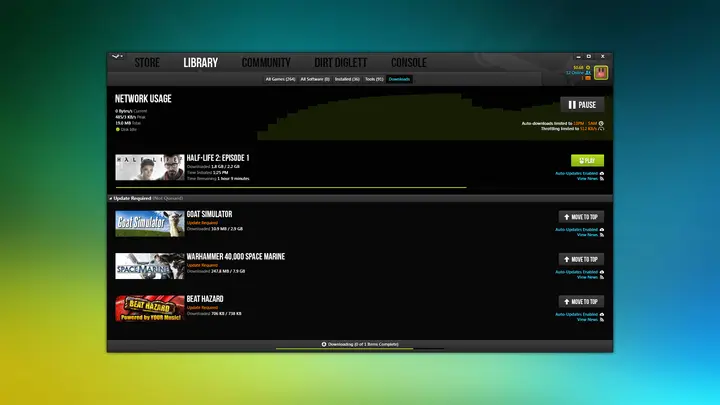Open the Steam menu icon in top-left corner

pos(117,56)
